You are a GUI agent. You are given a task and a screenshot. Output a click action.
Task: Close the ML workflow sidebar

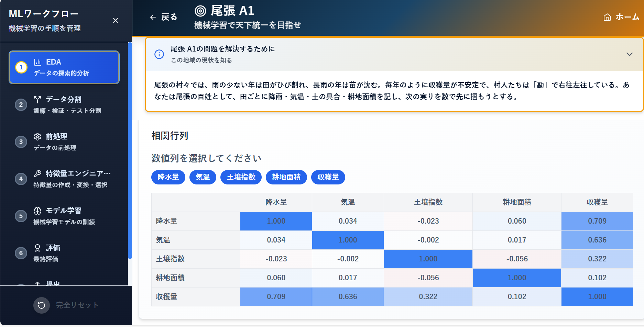116,21
